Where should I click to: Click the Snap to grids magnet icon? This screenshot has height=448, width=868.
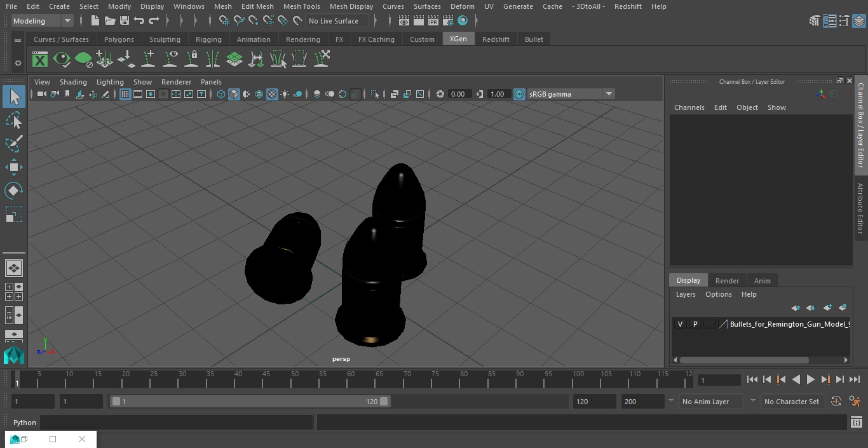[224, 21]
